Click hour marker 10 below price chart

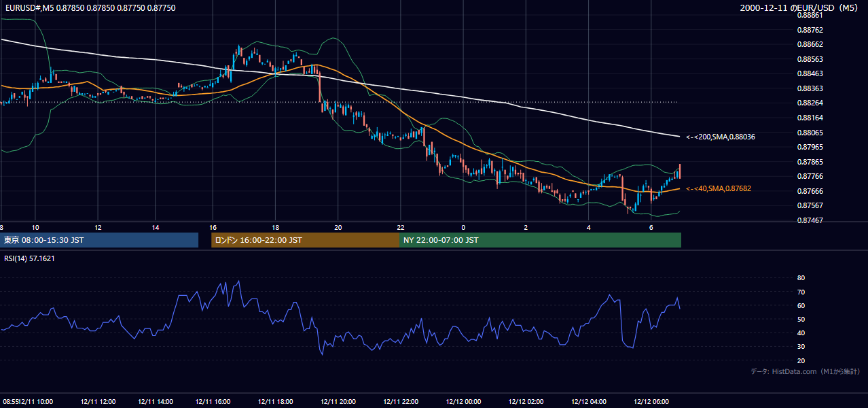pos(35,227)
